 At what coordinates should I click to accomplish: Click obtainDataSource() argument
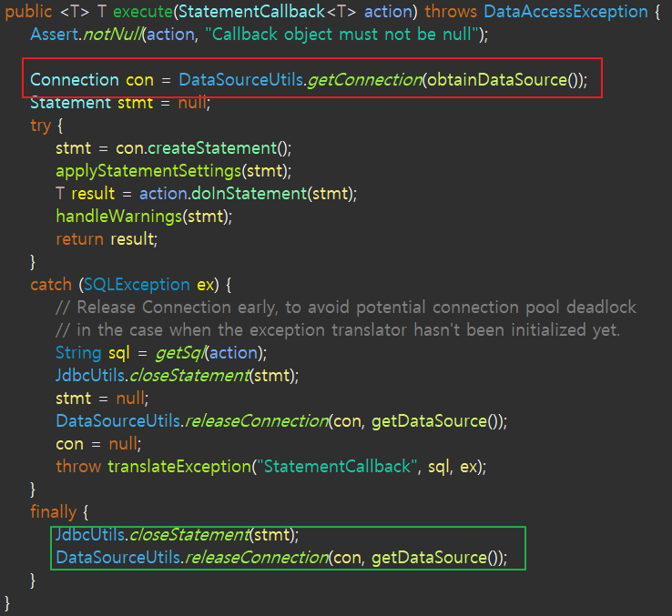(x=503, y=80)
